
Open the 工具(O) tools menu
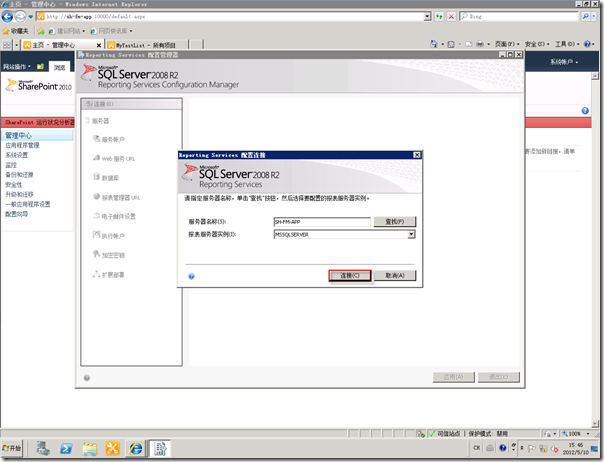click(567, 44)
